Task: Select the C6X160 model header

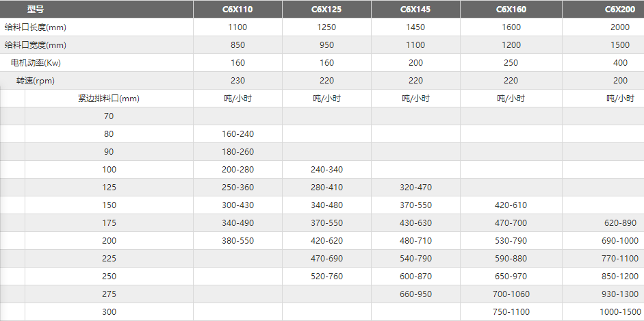Action: point(511,9)
